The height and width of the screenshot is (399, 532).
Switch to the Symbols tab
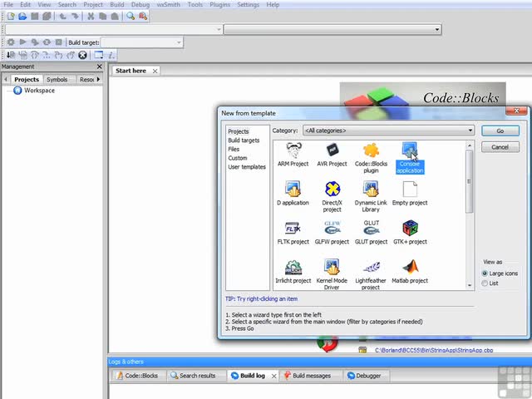click(x=57, y=80)
